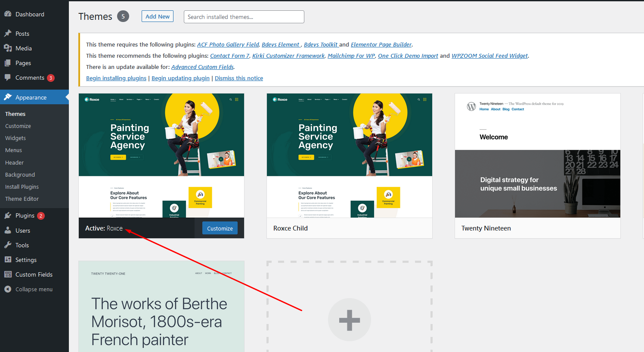Viewport: 644px width, 352px height.
Task: Open the Plugins menu item
Action: click(34, 215)
